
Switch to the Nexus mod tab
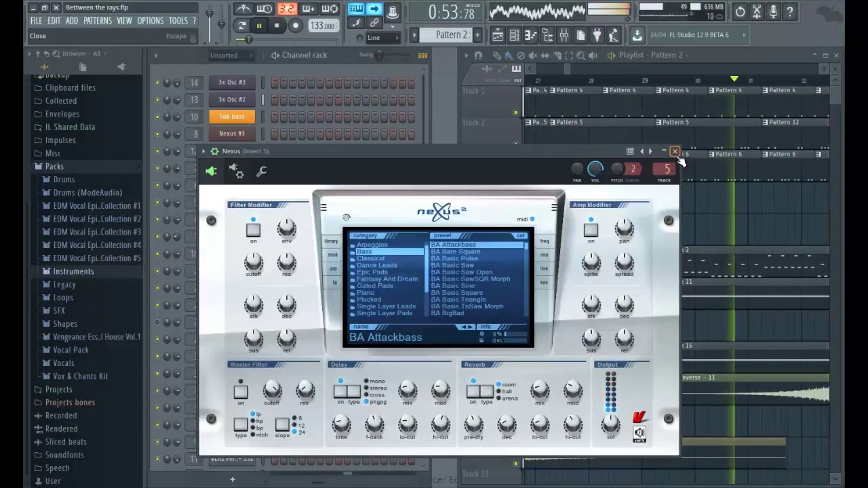332,255
